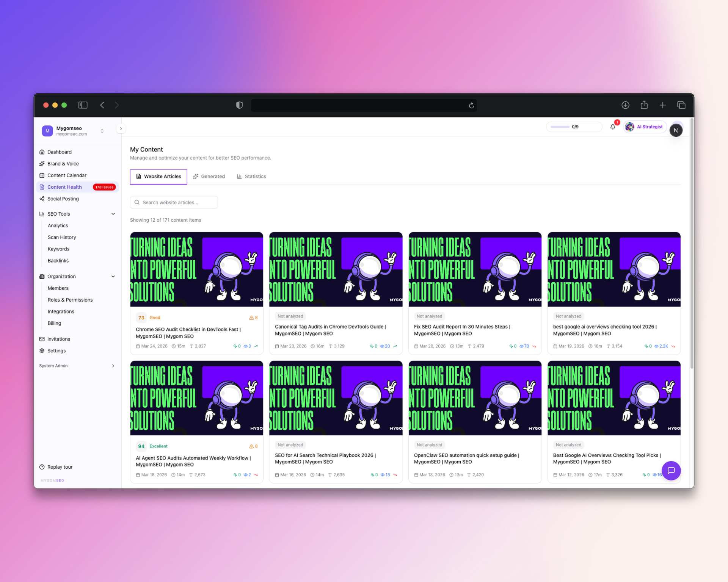Image resolution: width=728 pixels, height=582 pixels.
Task: Click the Safari share icon
Action: coord(644,105)
